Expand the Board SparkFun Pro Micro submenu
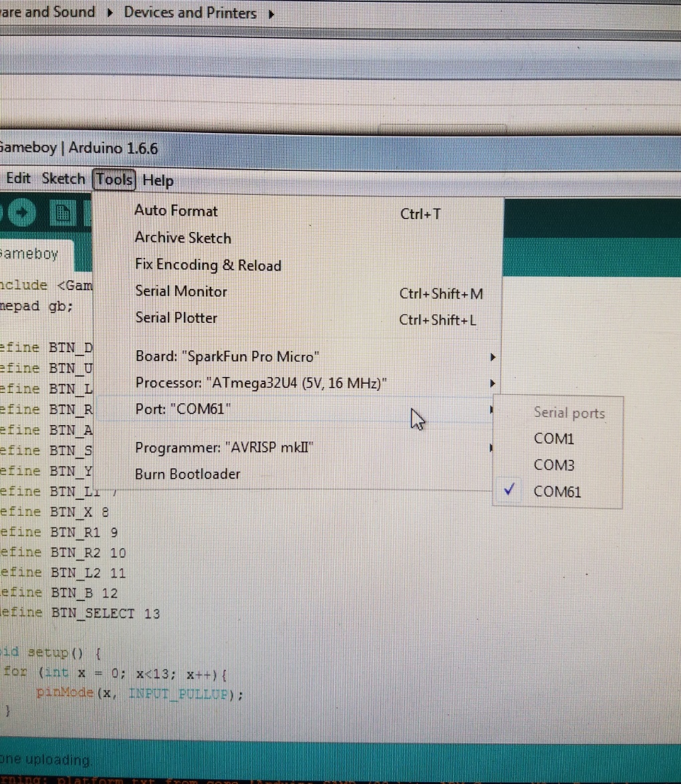681x784 pixels. pos(299,356)
